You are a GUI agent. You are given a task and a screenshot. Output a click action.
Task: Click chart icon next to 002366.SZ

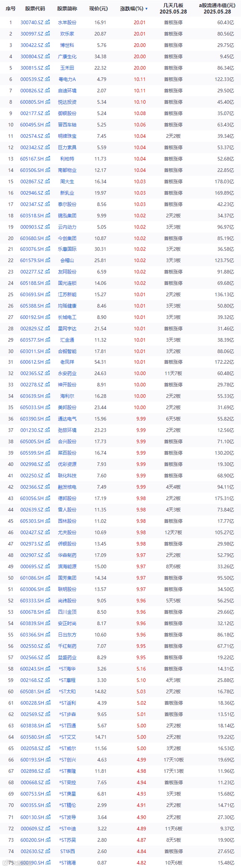pos(47,487)
